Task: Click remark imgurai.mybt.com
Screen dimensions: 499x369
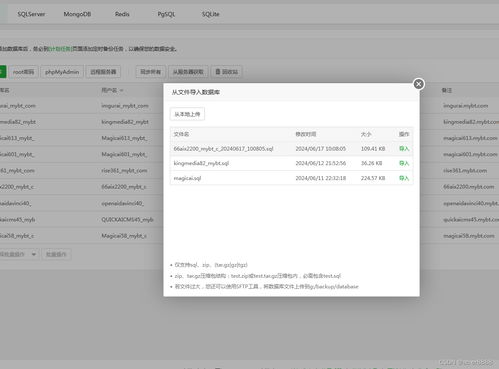Action: [x=466, y=106]
